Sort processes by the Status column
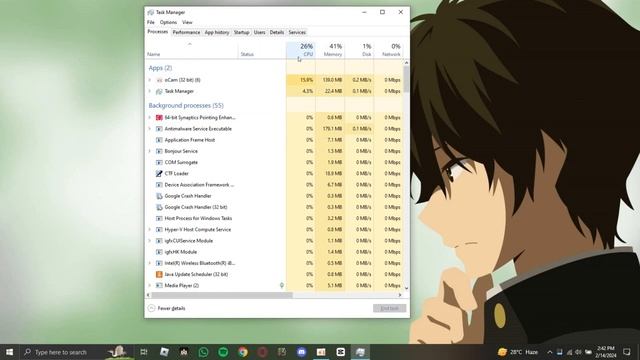Viewport: 640px width, 360px height. 262,50
